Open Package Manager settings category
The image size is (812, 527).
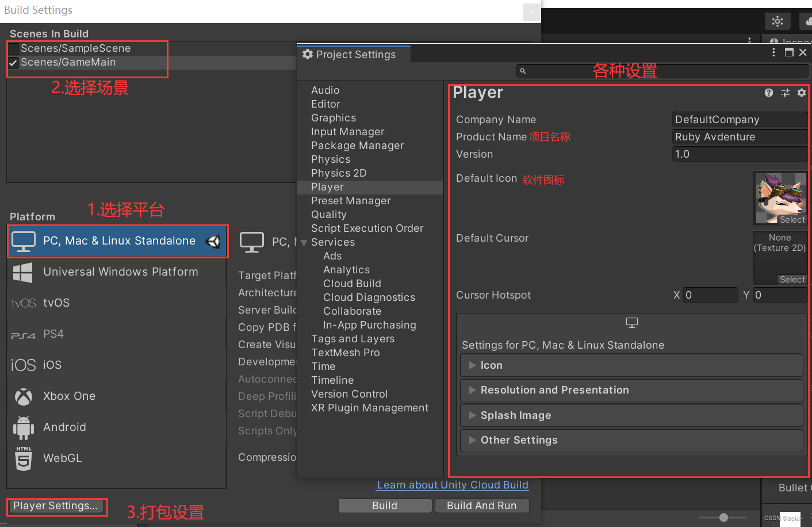tap(358, 146)
